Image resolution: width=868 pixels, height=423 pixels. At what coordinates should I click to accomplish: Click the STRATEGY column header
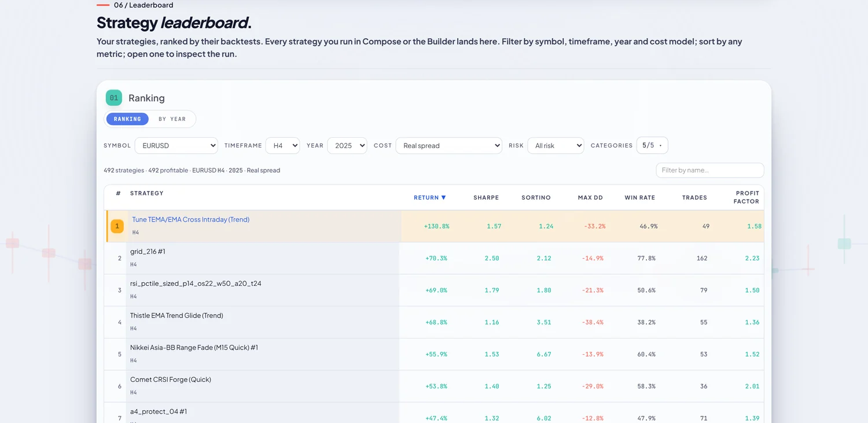[x=147, y=193]
